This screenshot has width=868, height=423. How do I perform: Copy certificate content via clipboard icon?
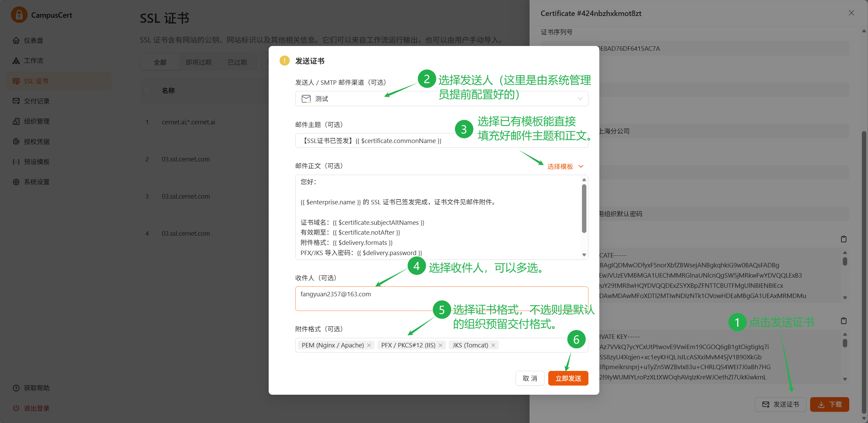click(x=843, y=239)
